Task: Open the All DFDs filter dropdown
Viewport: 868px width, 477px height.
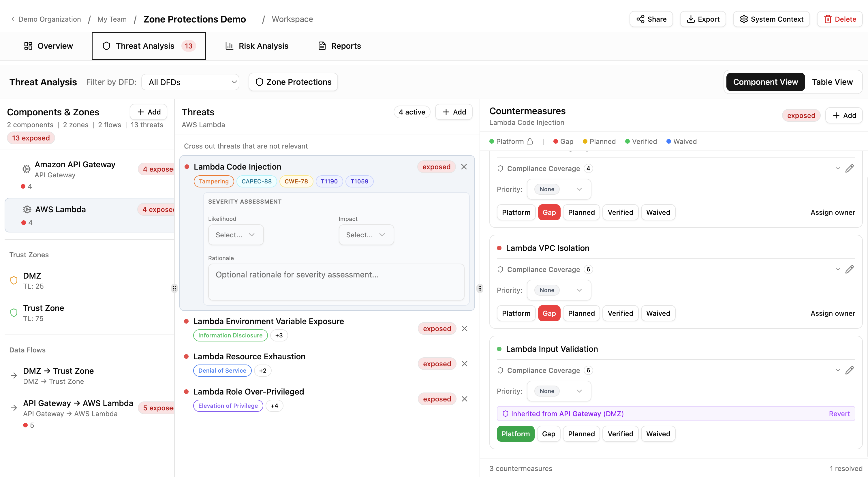Action: coord(190,82)
